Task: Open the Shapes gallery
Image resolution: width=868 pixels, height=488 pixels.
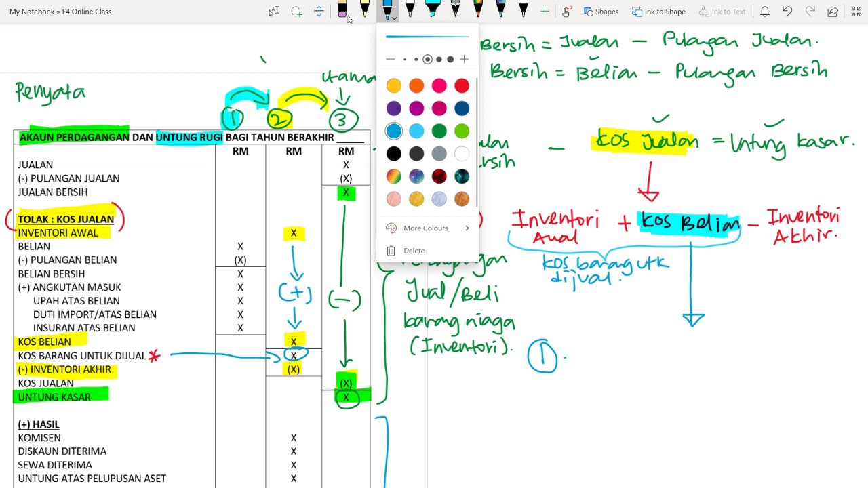Action: 601,12
